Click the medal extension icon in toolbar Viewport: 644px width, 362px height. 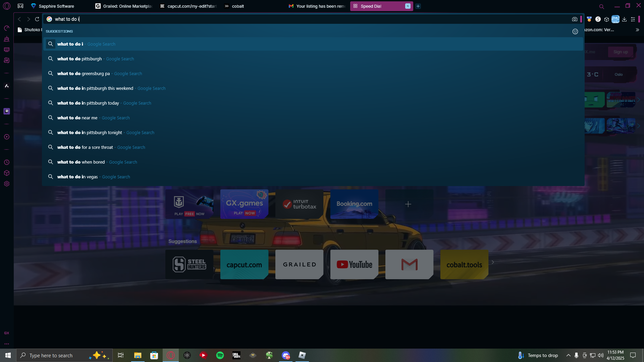click(589, 19)
